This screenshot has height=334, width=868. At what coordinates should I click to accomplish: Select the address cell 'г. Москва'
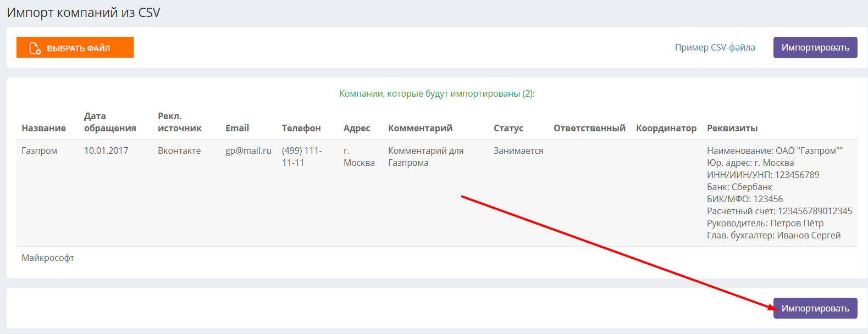pyautogui.click(x=359, y=157)
